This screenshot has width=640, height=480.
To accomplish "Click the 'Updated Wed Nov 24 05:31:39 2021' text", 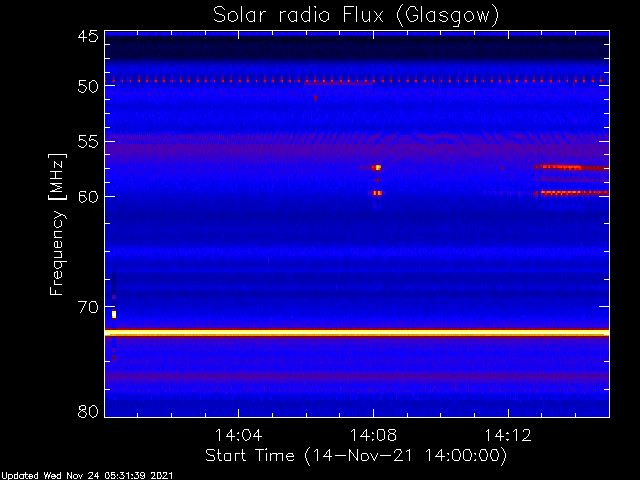I will pyautogui.click(x=87, y=476).
